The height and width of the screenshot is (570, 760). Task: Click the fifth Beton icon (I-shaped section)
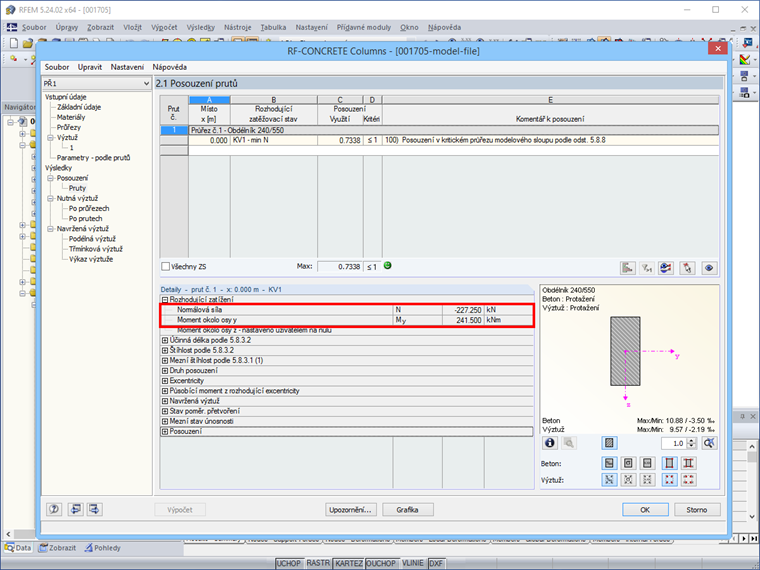coord(688,463)
